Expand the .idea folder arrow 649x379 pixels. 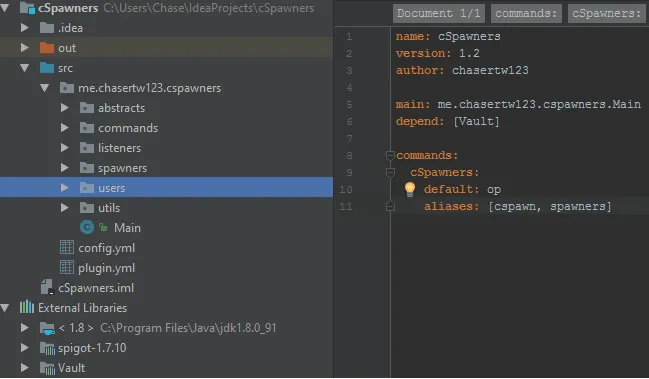(x=24, y=28)
